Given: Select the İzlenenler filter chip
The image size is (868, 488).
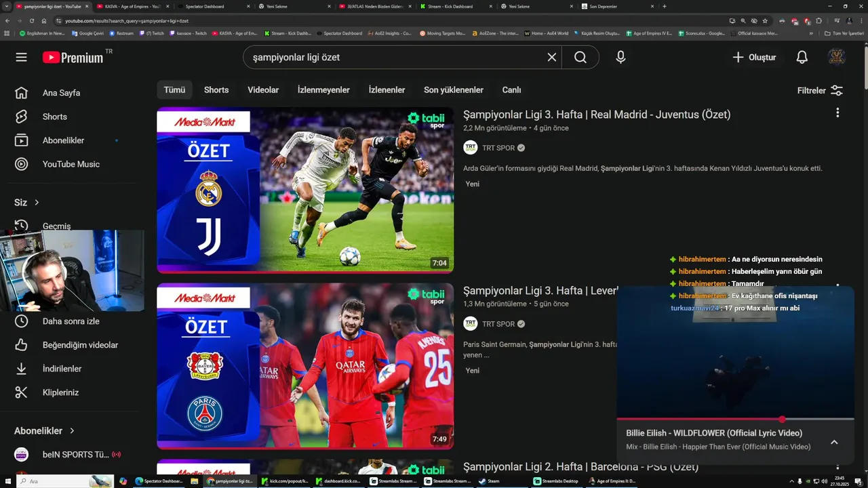Looking at the screenshot, I should (x=387, y=90).
